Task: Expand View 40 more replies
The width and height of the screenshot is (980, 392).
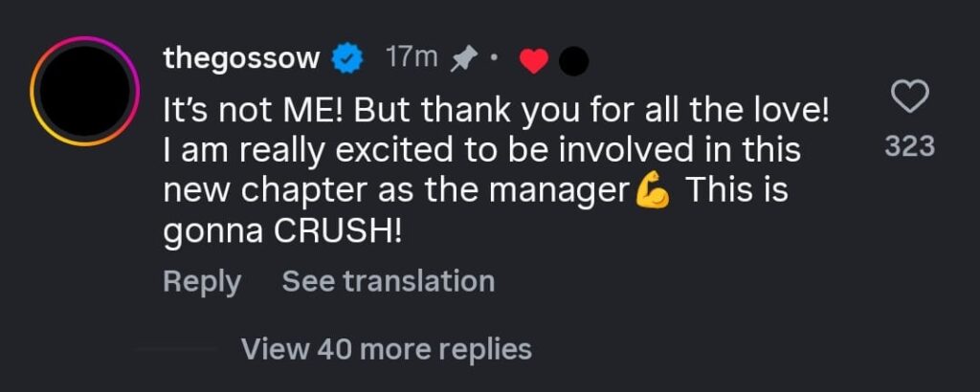Action: [x=386, y=349]
